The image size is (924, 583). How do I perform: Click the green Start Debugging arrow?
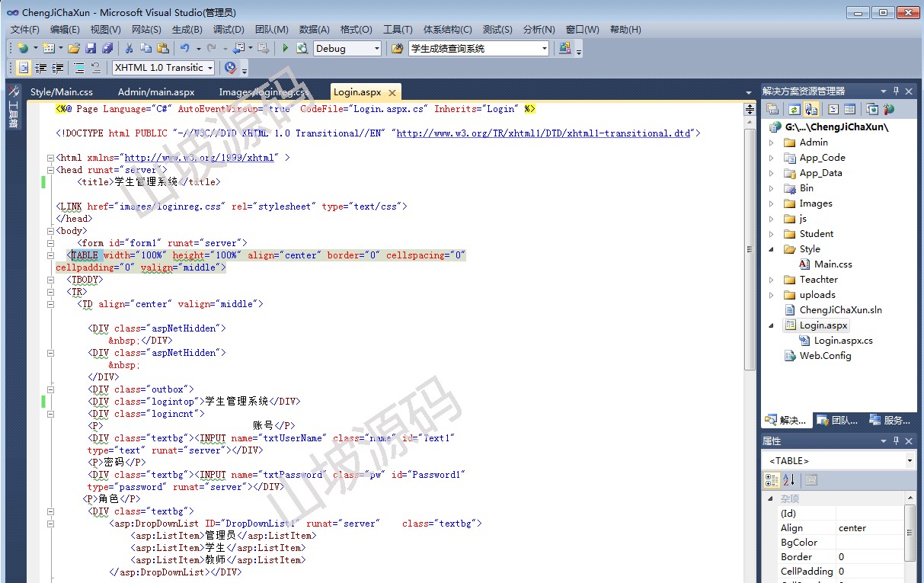click(x=286, y=48)
